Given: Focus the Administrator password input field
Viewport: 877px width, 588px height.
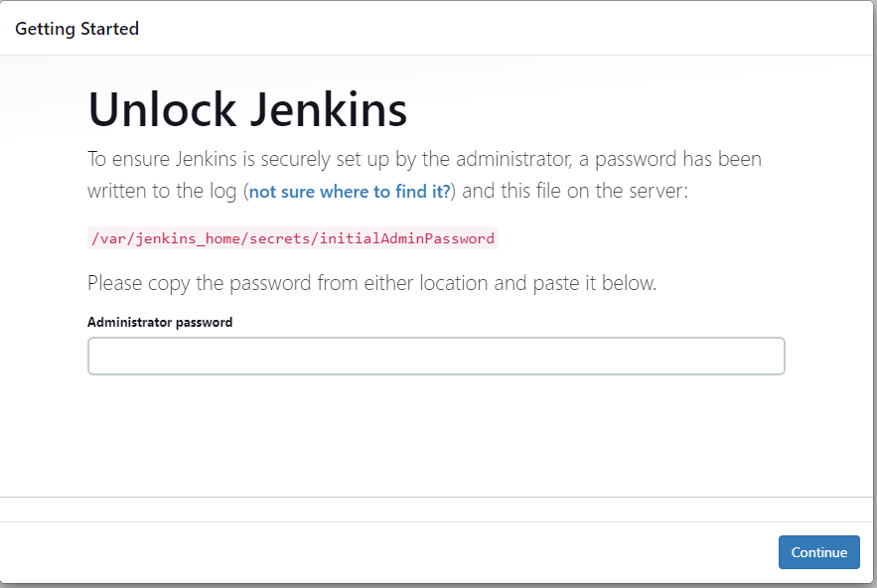Looking at the screenshot, I should [436, 356].
